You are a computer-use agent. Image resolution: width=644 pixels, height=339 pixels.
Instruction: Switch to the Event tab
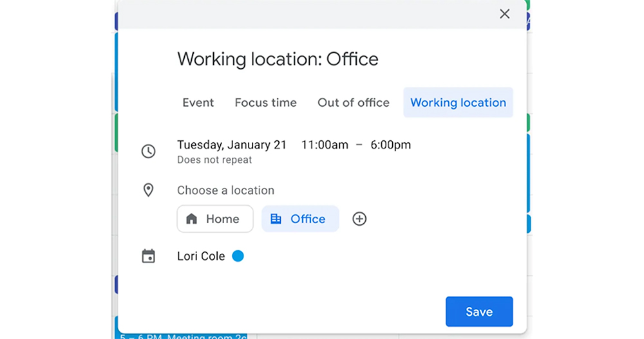[x=198, y=103]
